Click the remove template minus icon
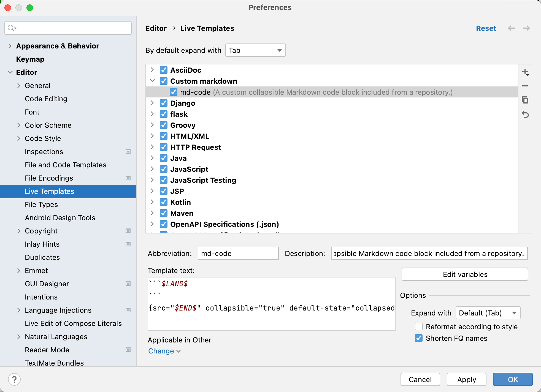 525,86
